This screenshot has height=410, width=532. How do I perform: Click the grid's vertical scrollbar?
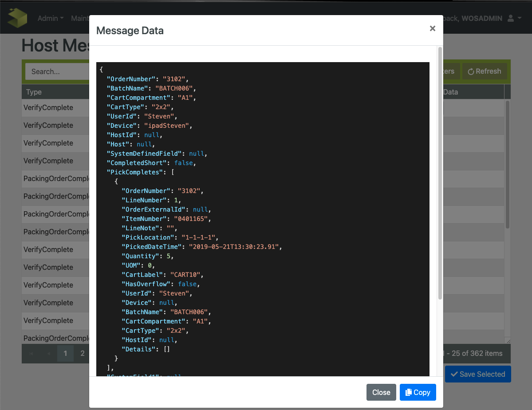click(508, 164)
